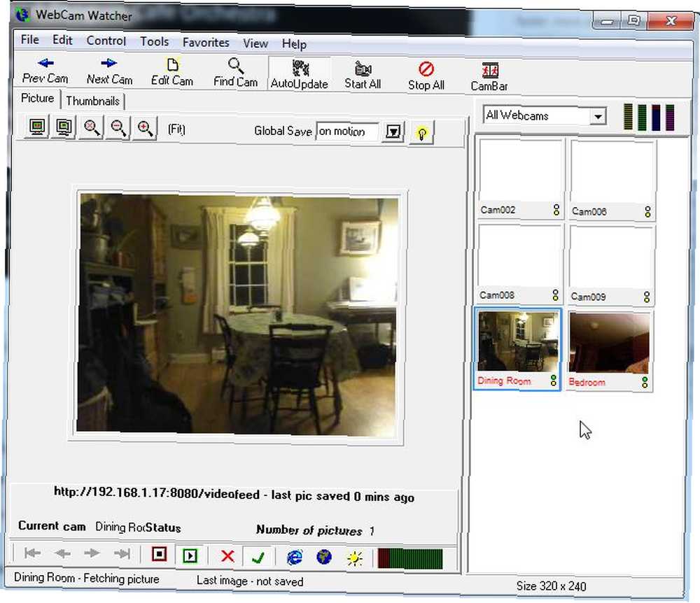Click the green level meter bar

coord(642,118)
